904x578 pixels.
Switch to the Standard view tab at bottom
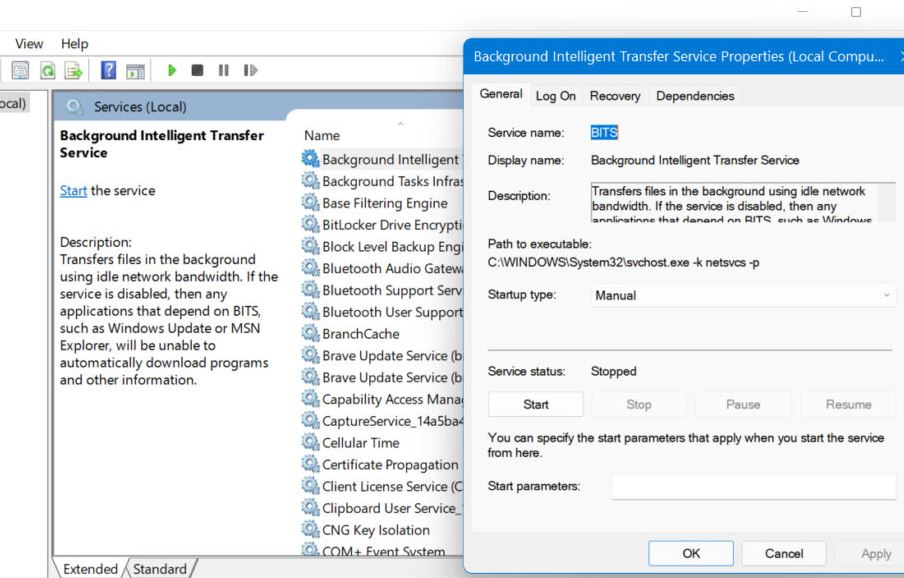(160, 569)
